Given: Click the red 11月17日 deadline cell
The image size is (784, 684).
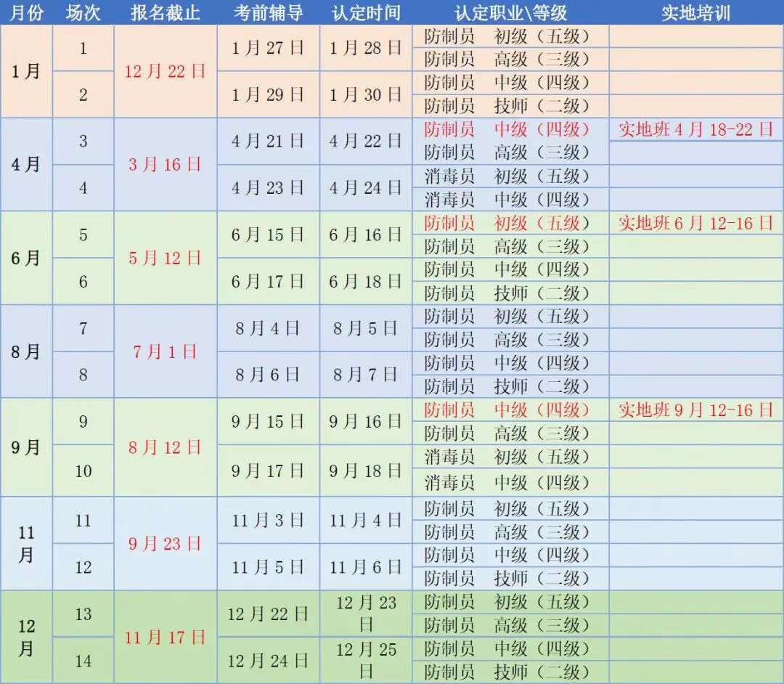Looking at the screenshot, I should click(x=166, y=638).
